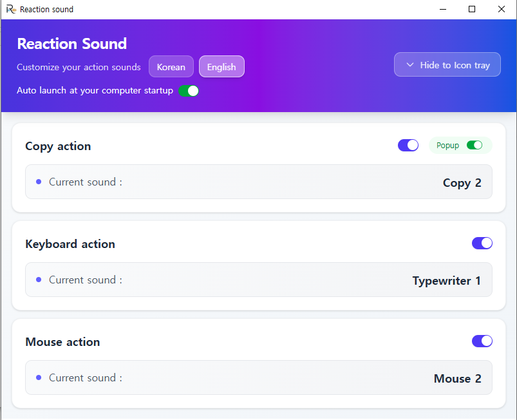Image resolution: width=517 pixels, height=420 pixels.
Task: Turn off the Copy action switch
Action: [408, 145]
